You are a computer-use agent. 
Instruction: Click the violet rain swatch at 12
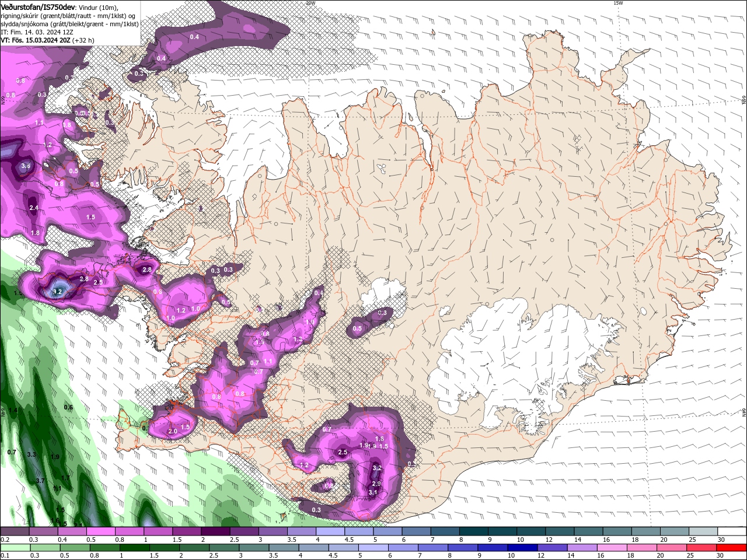point(551,548)
